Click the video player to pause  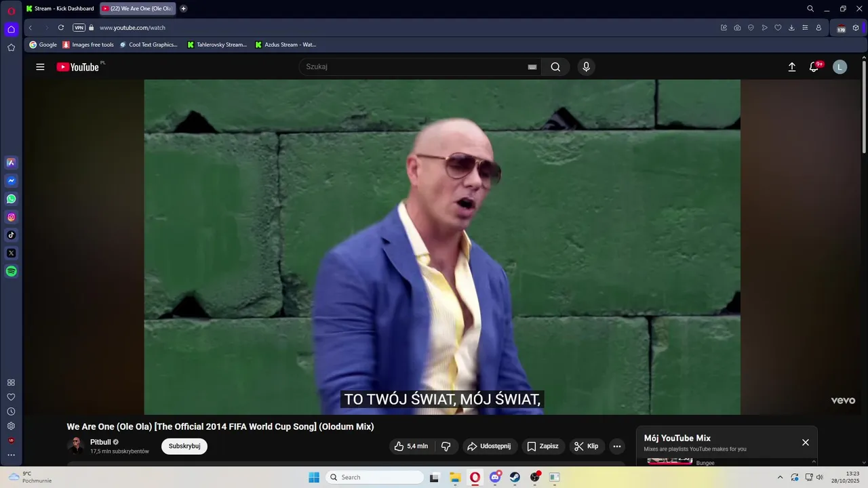coord(442,247)
